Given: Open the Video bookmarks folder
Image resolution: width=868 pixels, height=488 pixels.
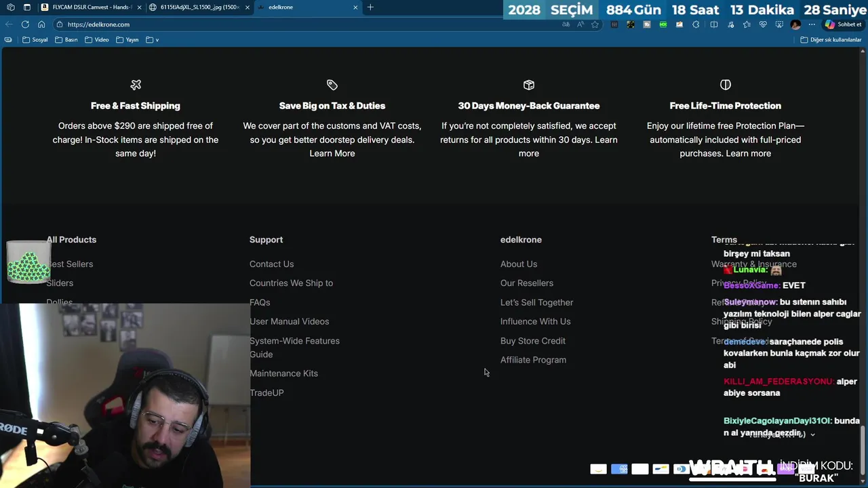Looking at the screenshot, I should pos(97,40).
